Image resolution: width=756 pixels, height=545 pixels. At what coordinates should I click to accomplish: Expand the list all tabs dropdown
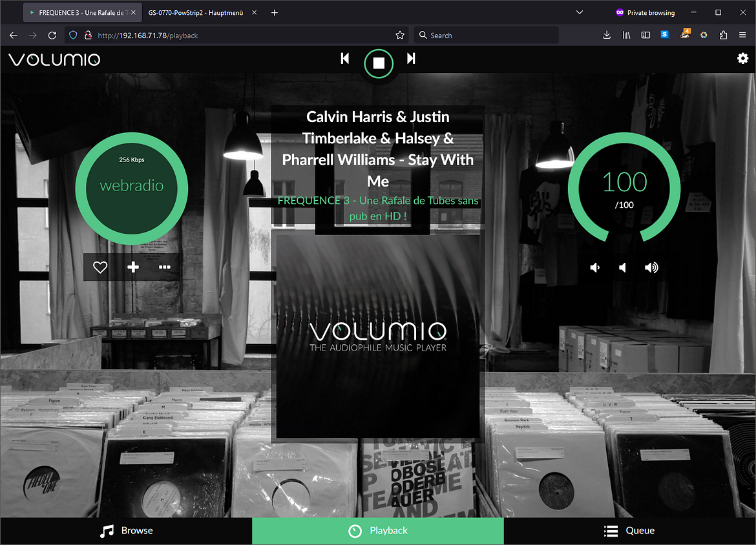(580, 12)
